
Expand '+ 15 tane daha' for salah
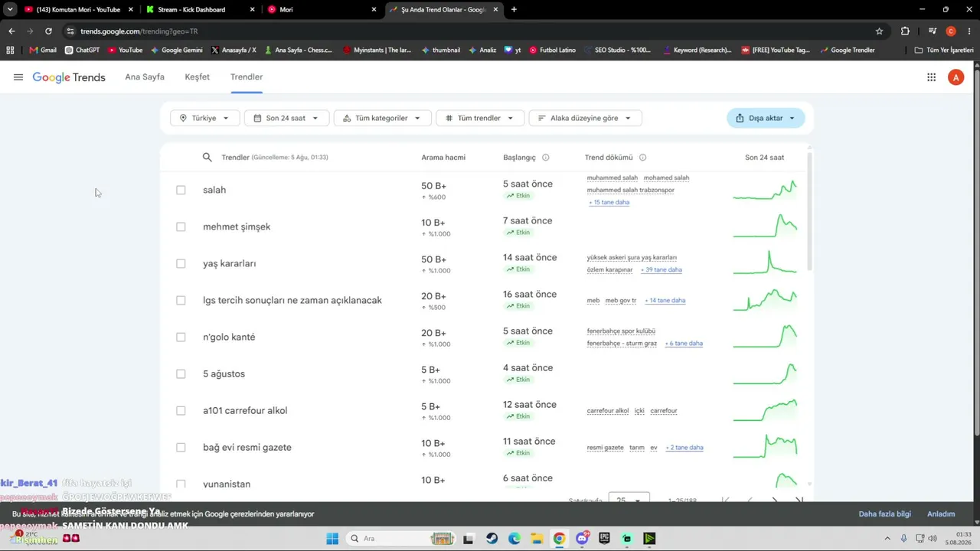(609, 202)
